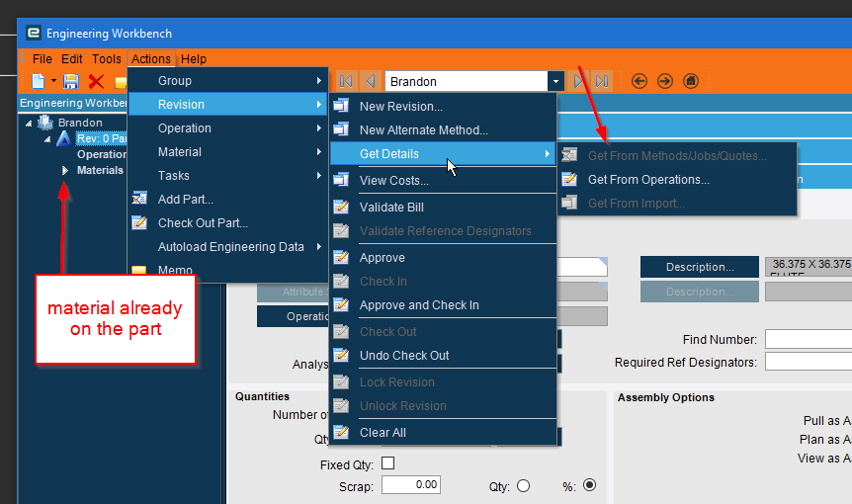This screenshot has width=852, height=504.
Task: Click the Undo Check Out icon
Action: click(341, 355)
